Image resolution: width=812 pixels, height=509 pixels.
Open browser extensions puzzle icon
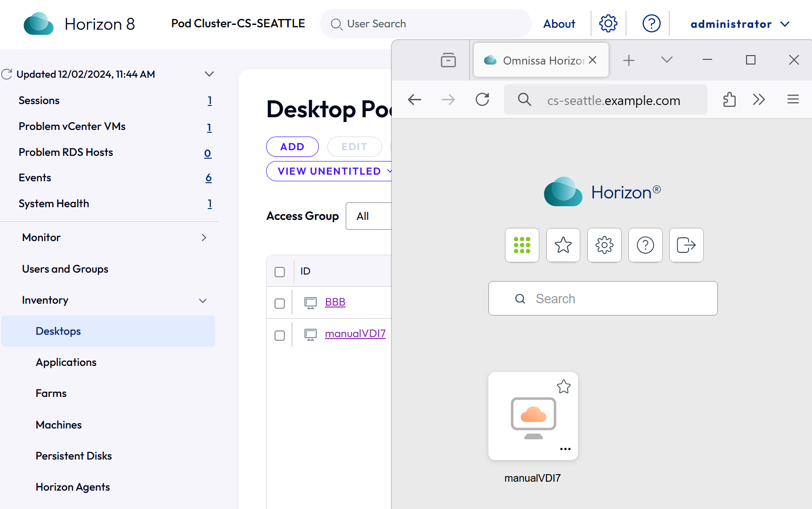[729, 100]
